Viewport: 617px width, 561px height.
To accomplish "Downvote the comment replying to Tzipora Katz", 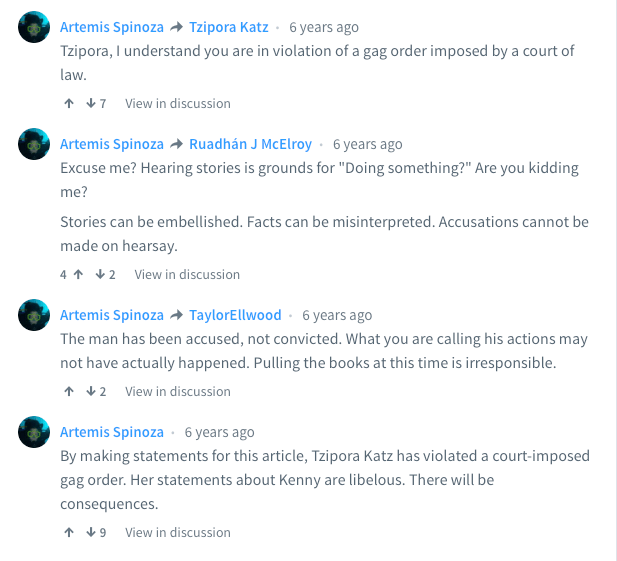I will coord(90,103).
